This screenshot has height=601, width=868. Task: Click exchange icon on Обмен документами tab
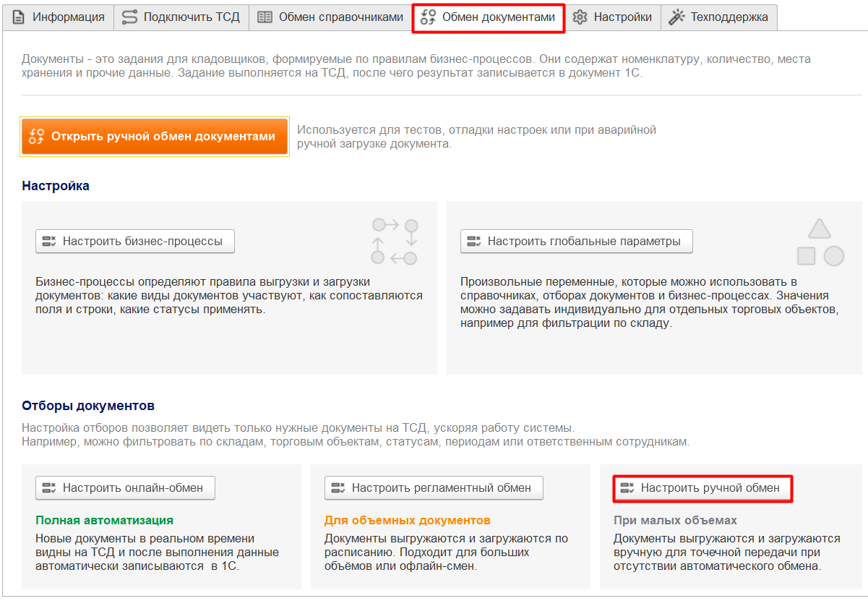point(428,17)
